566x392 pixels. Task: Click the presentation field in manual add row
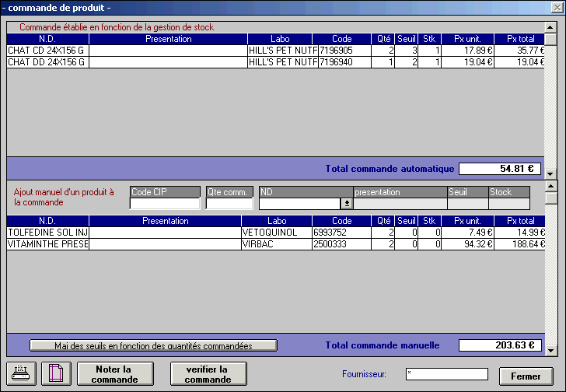[x=400, y=204]
